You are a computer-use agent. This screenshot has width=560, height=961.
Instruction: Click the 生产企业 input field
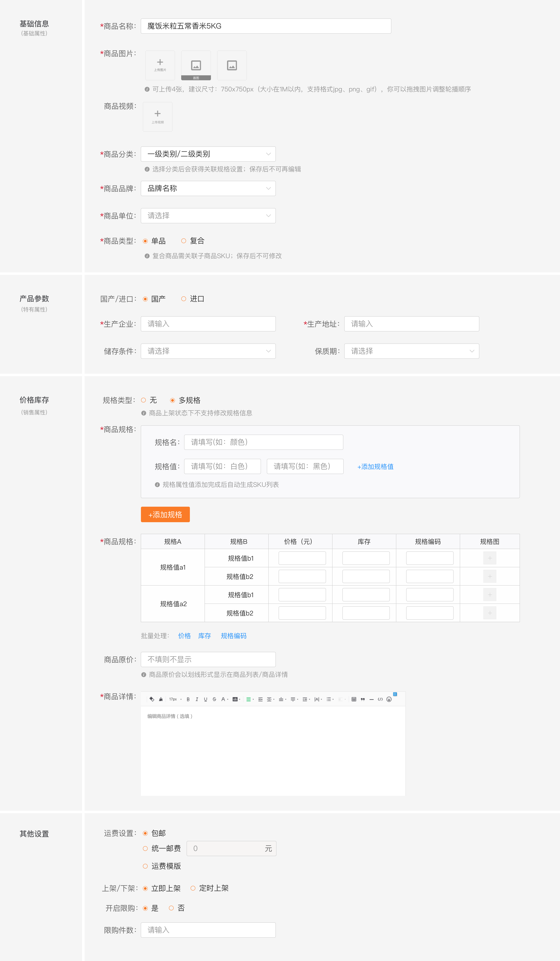208,324
